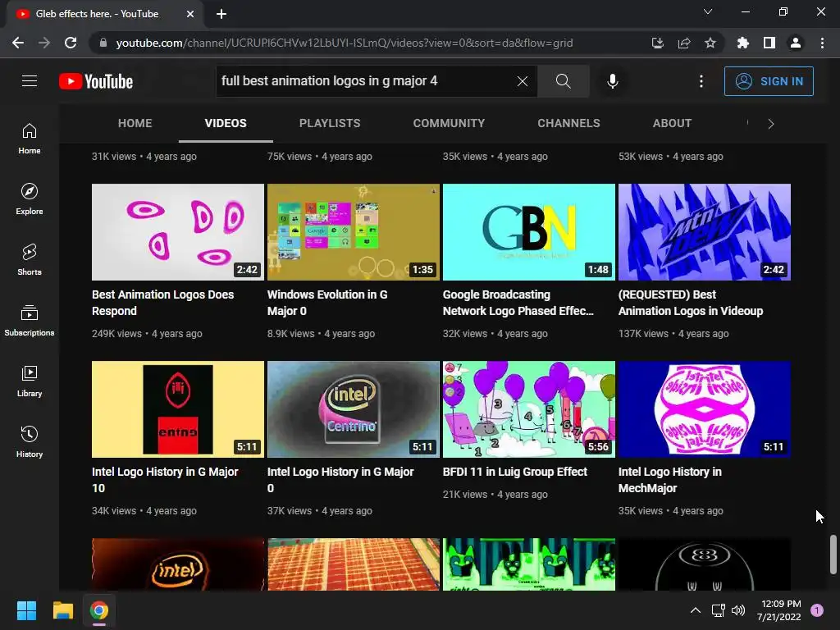Bookmark this page with star icon
Screen dimensions: 840x630
(x=710, y=43)
